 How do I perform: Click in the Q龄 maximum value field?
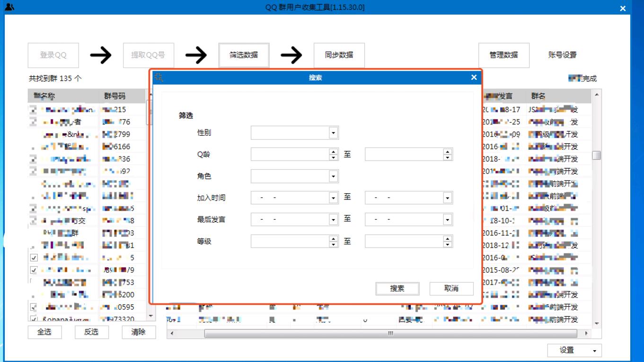[404, 155]
